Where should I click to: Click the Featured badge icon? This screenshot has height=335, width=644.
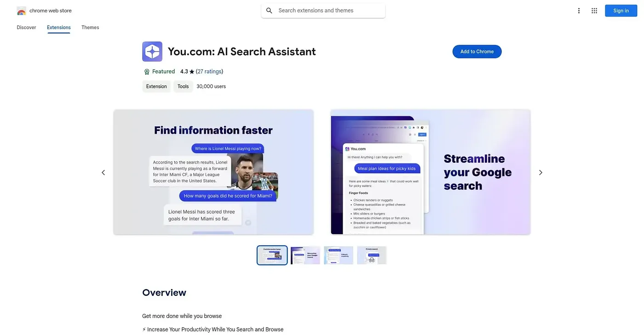[x=147, y=72]
